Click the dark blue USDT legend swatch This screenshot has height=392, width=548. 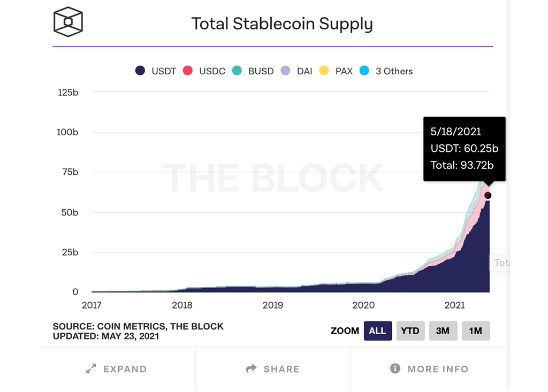141,71
